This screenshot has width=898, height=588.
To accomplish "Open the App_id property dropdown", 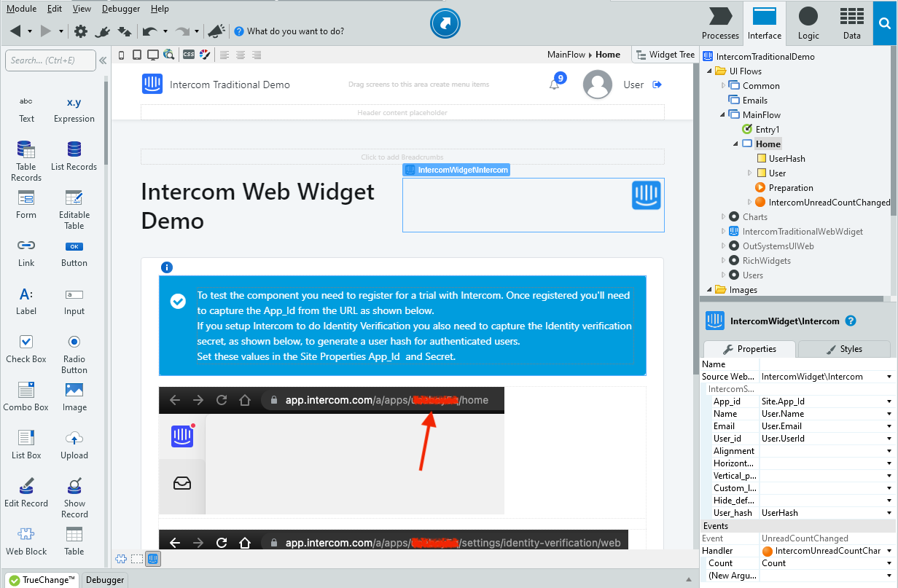I will 890,401.
